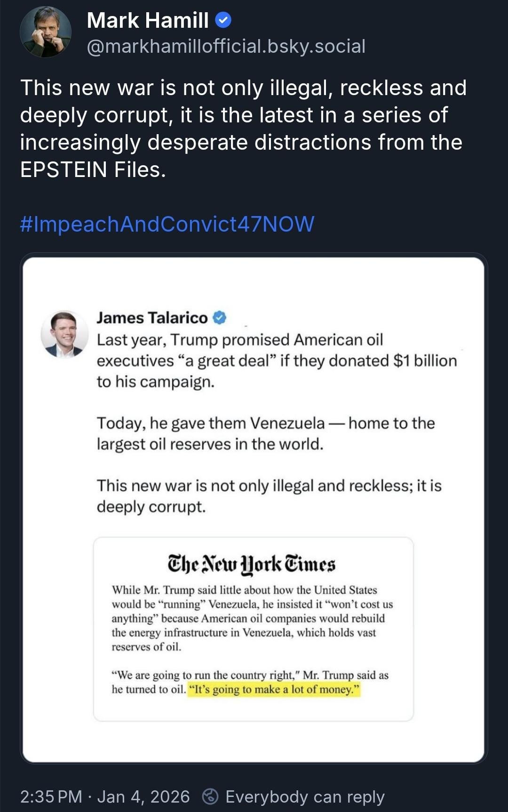Screen dimensions: 508x812
Task: Click The New York Times logo
Action: [x=252, y=564]
